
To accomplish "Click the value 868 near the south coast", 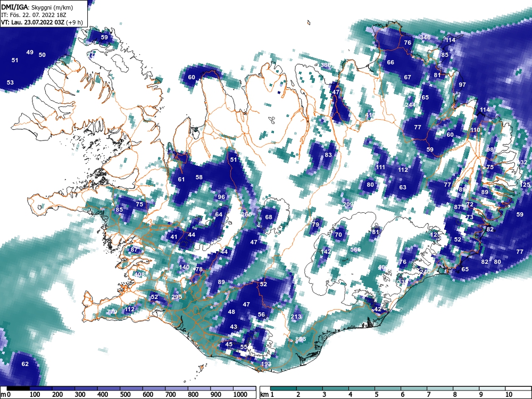I will click(301, 339).
